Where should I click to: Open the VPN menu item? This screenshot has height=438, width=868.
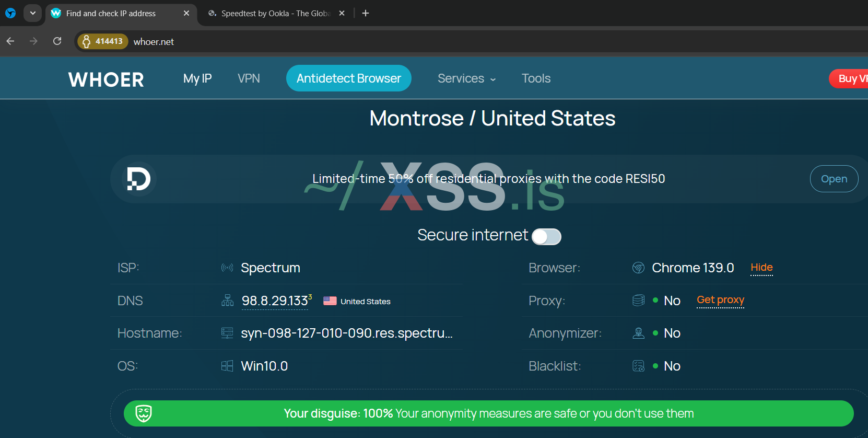click(249, 78)
